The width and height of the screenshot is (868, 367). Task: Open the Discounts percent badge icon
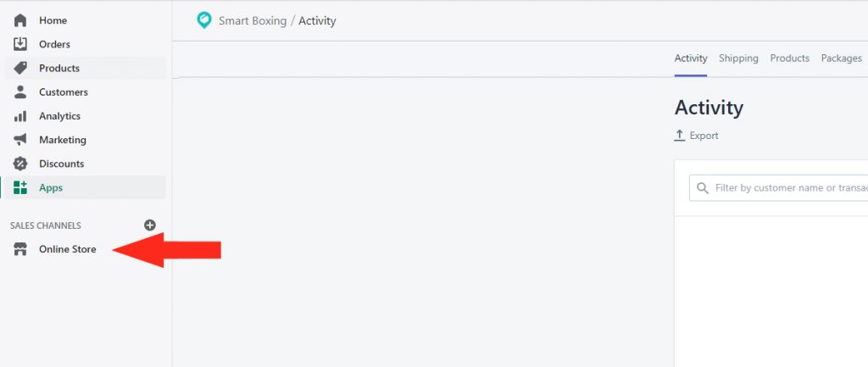[x=20, y=164]
